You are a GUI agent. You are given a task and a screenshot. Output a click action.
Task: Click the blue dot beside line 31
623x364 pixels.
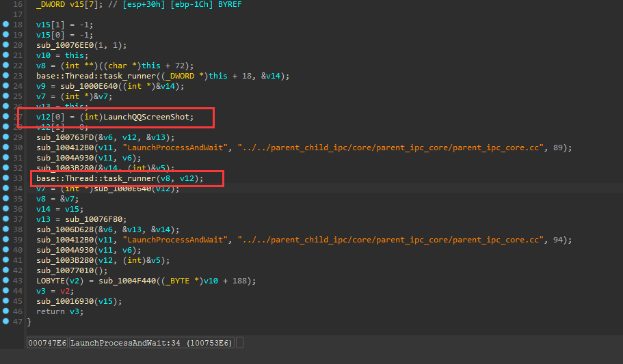pos(6,158)
